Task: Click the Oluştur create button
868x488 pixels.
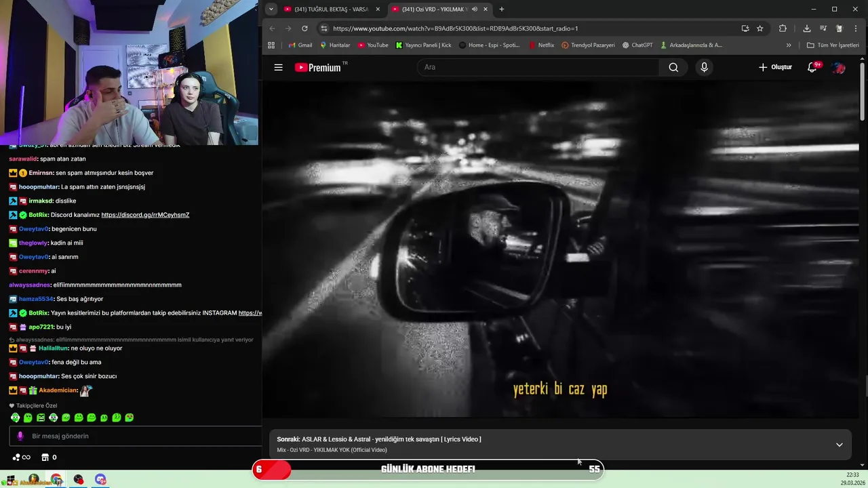Action: pyautogui.click(x=775, y=67)
